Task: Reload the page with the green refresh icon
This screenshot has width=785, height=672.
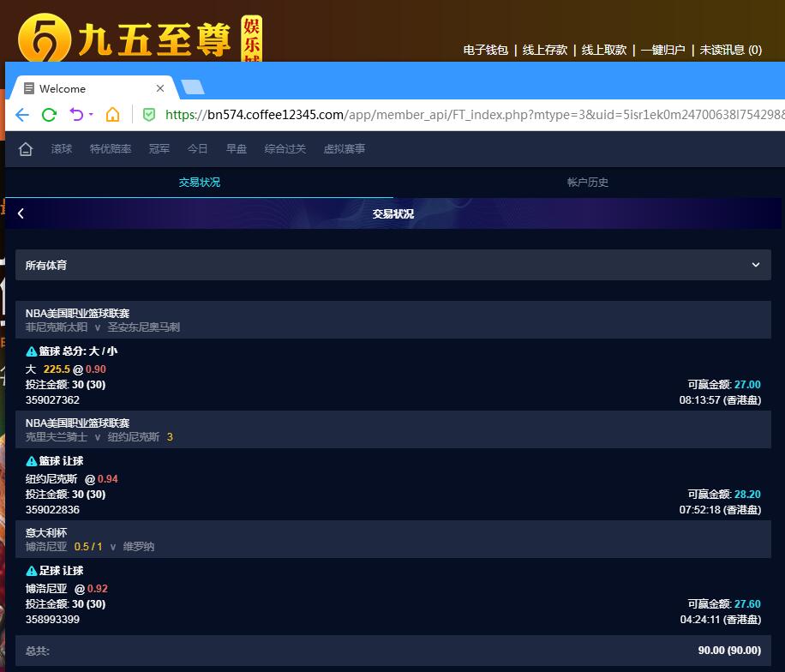Action: click(x=49, y=115)
